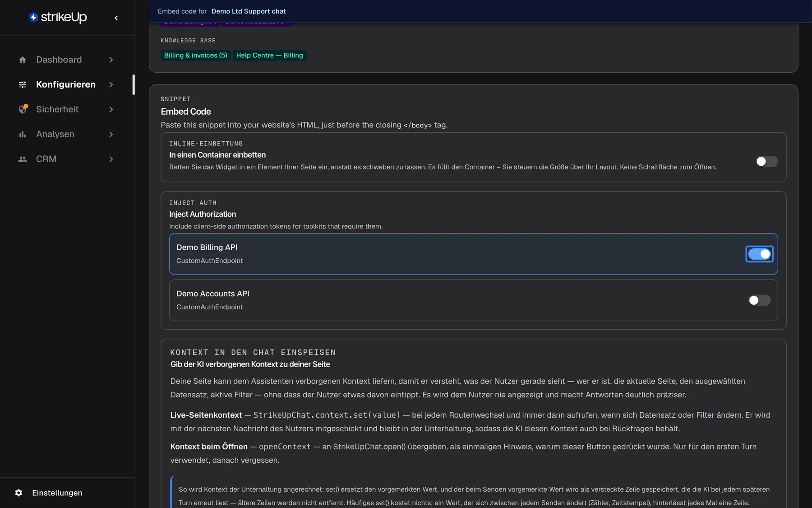The image size is (812, 508).
Task: Click the Help Centre — Billing tag
Action: click(x=269, y=55)
